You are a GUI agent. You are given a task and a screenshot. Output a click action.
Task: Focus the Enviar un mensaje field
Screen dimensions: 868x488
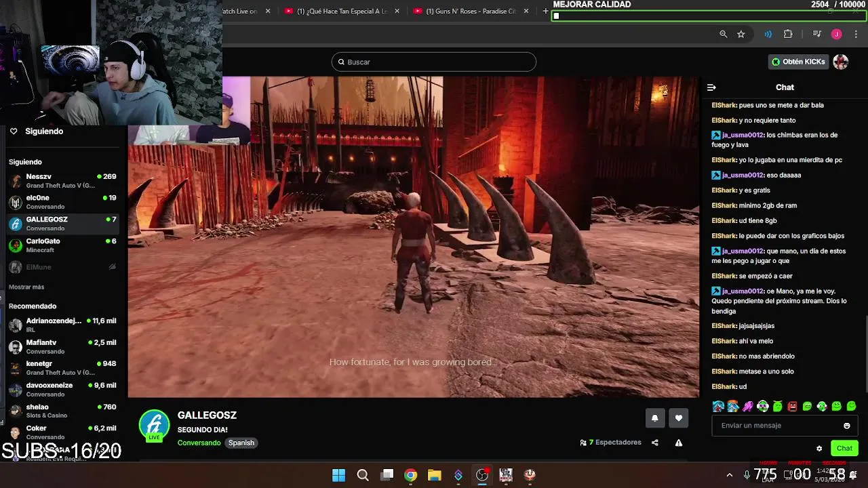[x=783, y=426]
